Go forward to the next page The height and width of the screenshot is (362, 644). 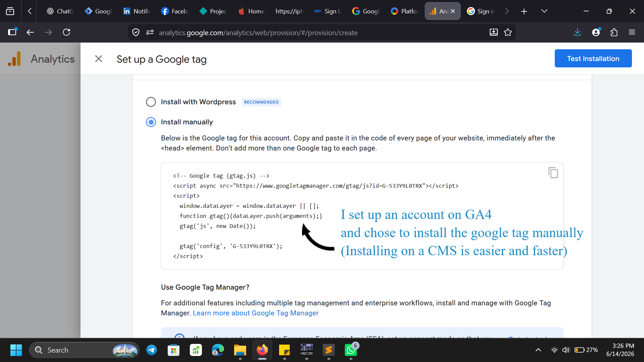click(48, 32)
